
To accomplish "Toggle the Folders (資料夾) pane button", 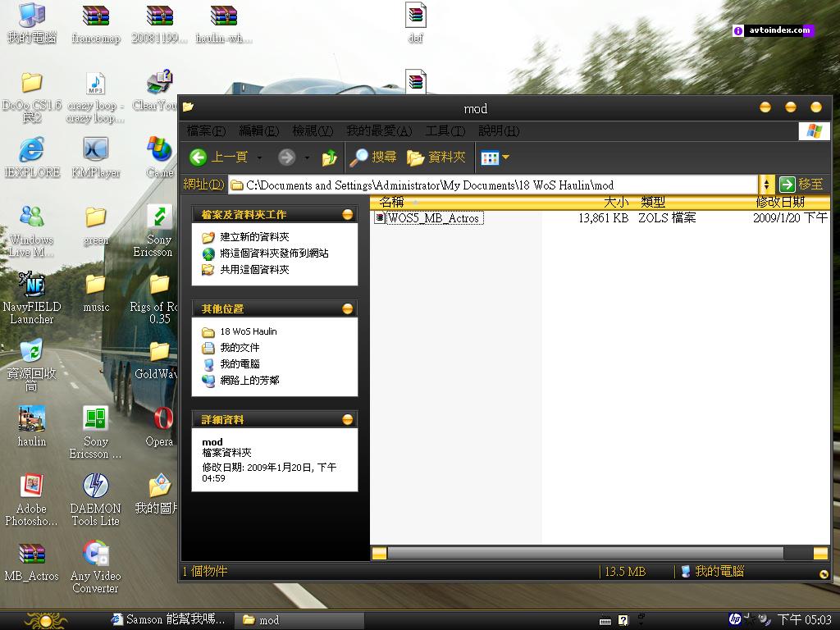I will tap(436, 157).
